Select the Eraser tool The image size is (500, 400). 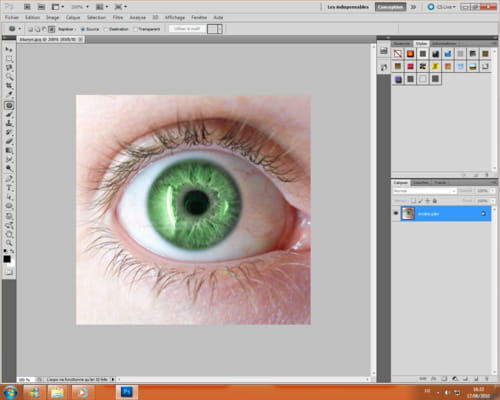pyautogui.click(x=9, y=142)
